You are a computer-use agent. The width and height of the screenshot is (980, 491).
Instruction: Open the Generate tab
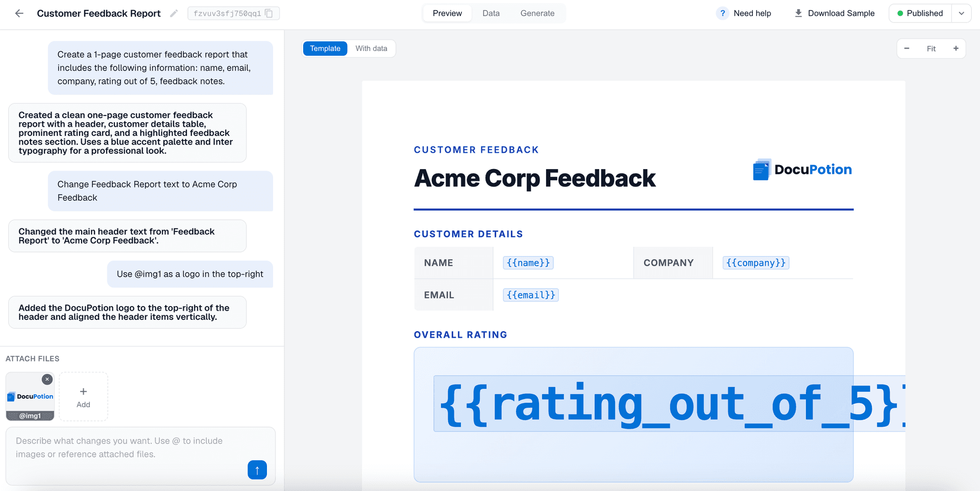pyautogui.click(x=537, y=13)
